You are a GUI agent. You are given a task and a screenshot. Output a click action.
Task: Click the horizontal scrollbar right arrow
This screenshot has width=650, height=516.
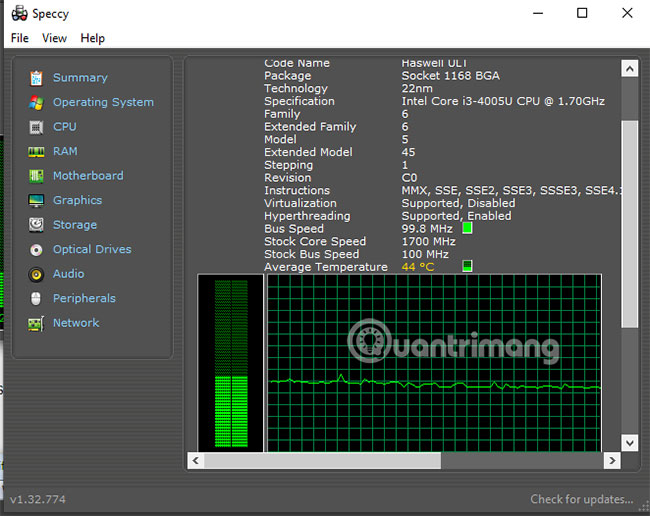tap(610, 461)
